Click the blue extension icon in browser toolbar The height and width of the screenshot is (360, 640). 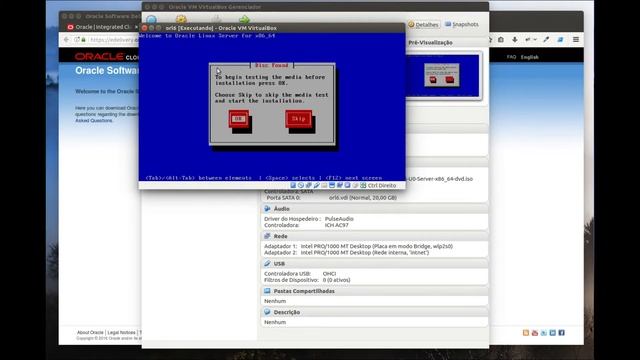560,40
